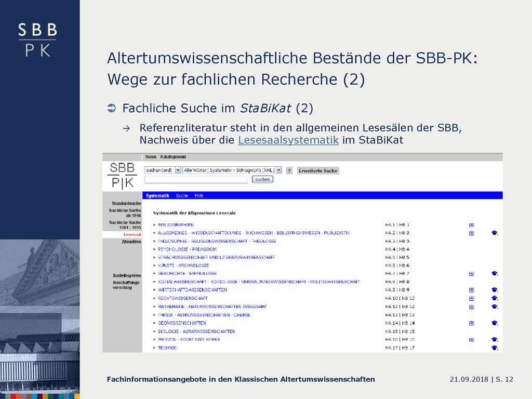Expand the Künste · Archäologie arrow

154,265
